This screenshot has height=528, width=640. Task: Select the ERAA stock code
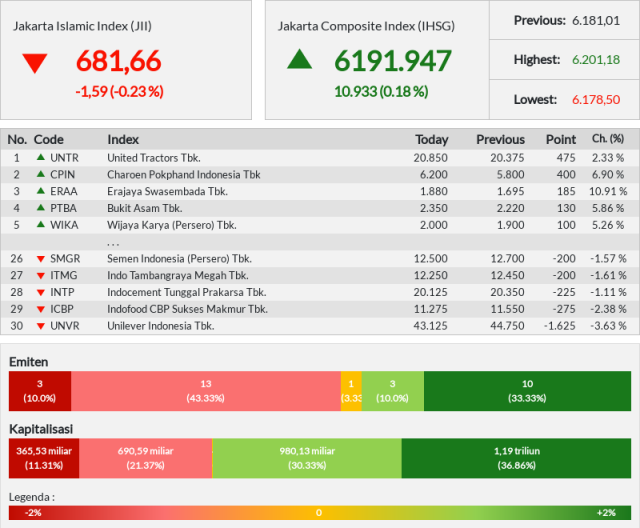tap(64, 191)
